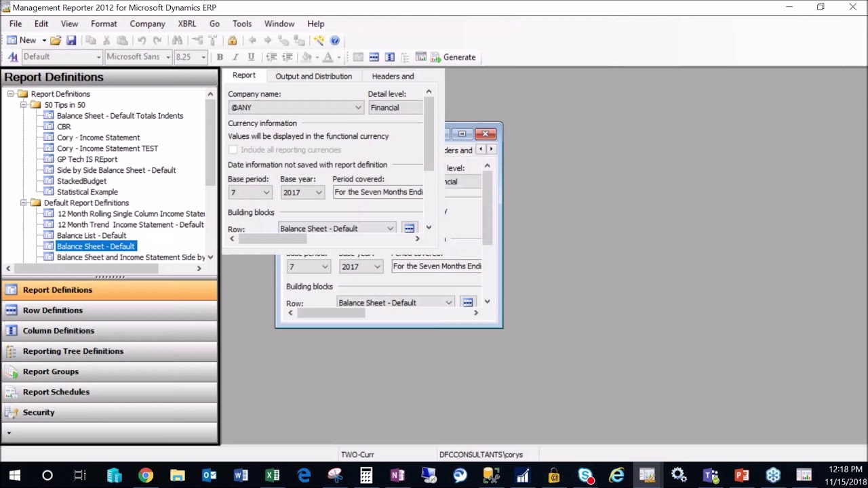Select Cory - Income Statement TEST report
Viewport: 868px width, 488px height.
(107, 148)
